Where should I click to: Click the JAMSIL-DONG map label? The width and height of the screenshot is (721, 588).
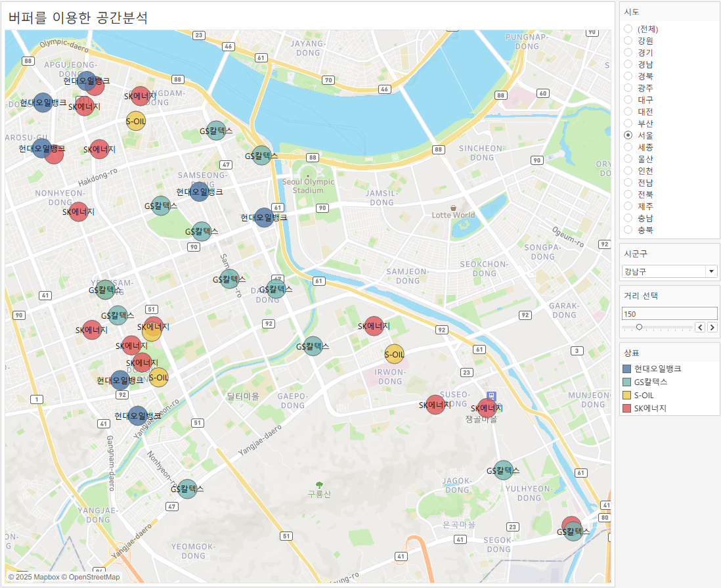point(382,198)
